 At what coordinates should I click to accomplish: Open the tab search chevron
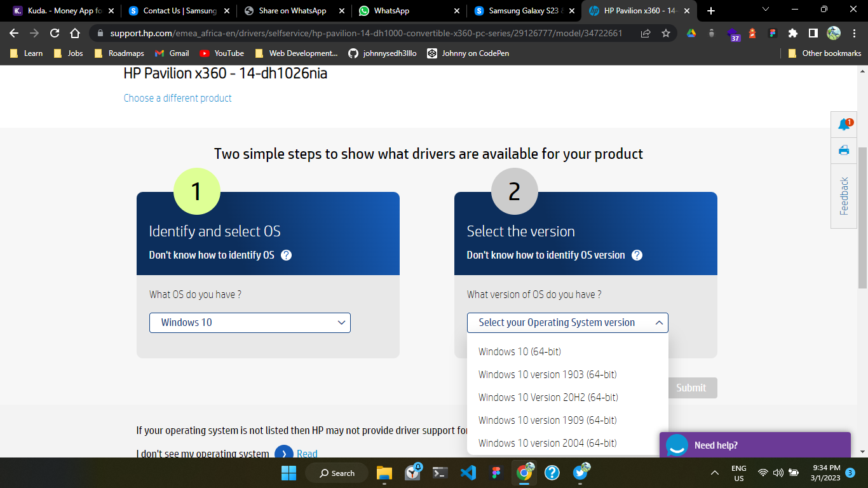[766, 10]
